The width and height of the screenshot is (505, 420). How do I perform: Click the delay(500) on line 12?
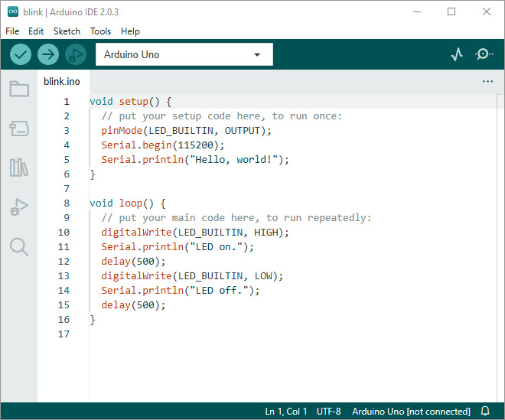coord(133,261)
